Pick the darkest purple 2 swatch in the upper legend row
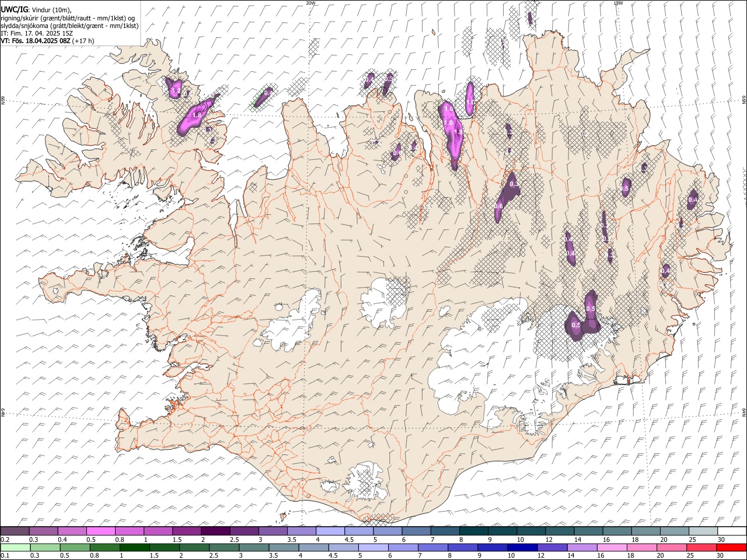Screen dimensions: 747x560 pos(215,531)
